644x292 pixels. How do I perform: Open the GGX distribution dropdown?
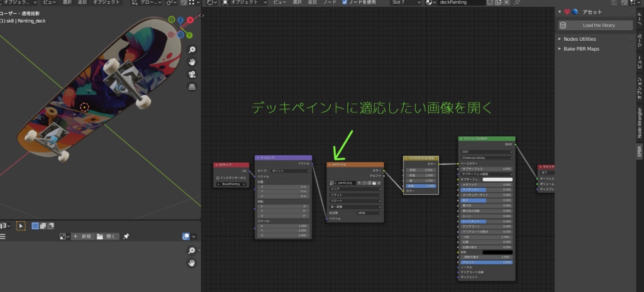click(487, 152)
